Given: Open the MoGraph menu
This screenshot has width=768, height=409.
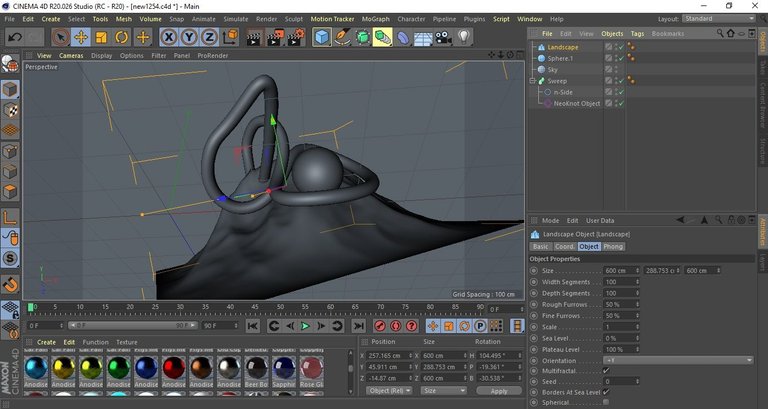Looking at the screenshot, I should pyautogui.click(x=376, y=19).
